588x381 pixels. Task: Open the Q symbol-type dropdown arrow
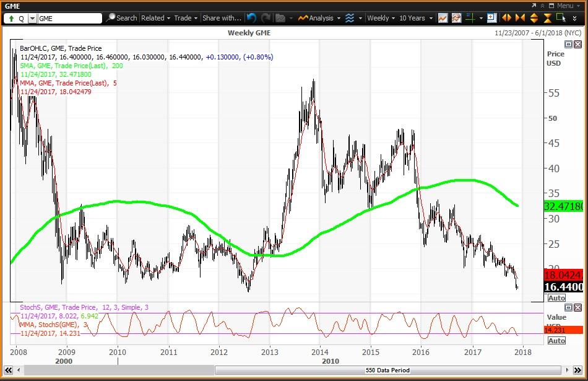[32, 19]
